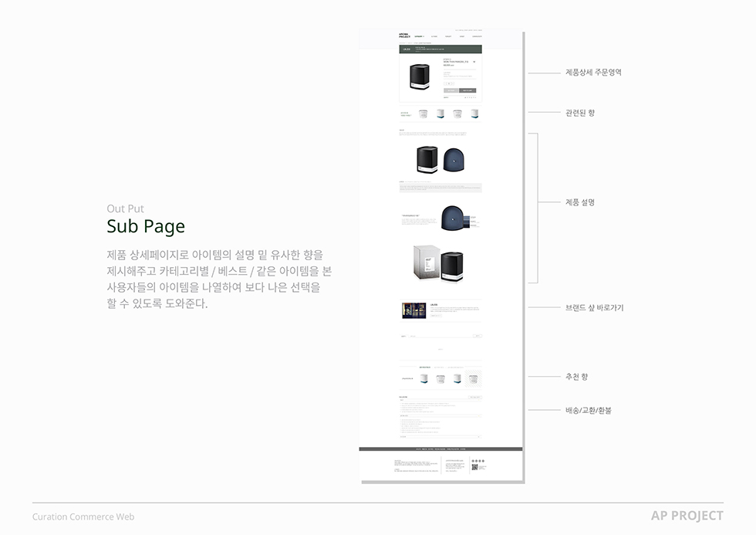
Task: Click the first round social icon in footer
Action: [x=473, y=461]
